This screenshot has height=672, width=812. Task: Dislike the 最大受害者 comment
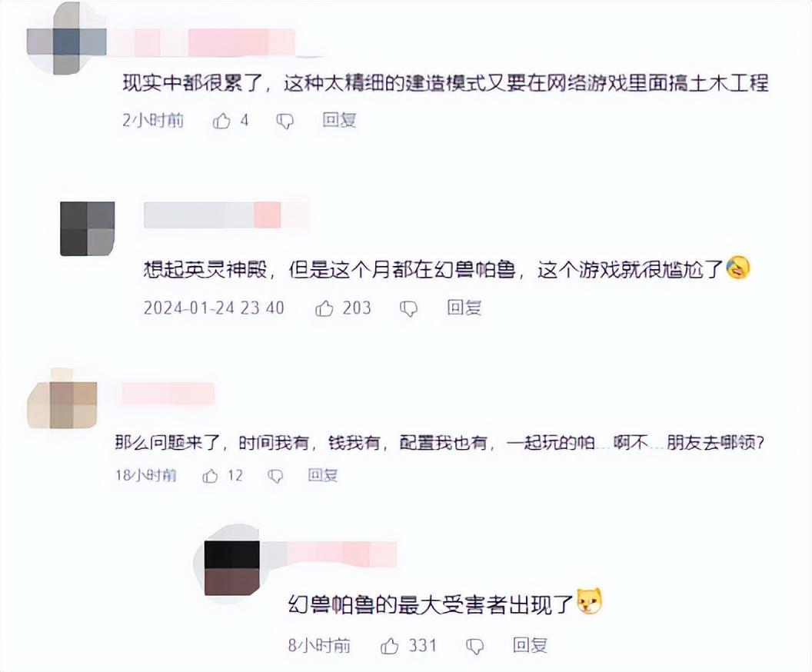pos(475,646)
